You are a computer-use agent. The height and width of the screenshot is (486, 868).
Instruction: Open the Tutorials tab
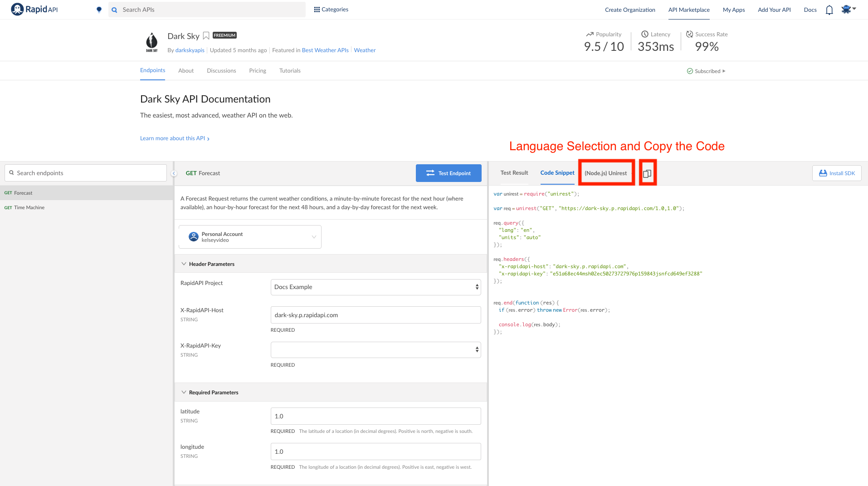290,71
